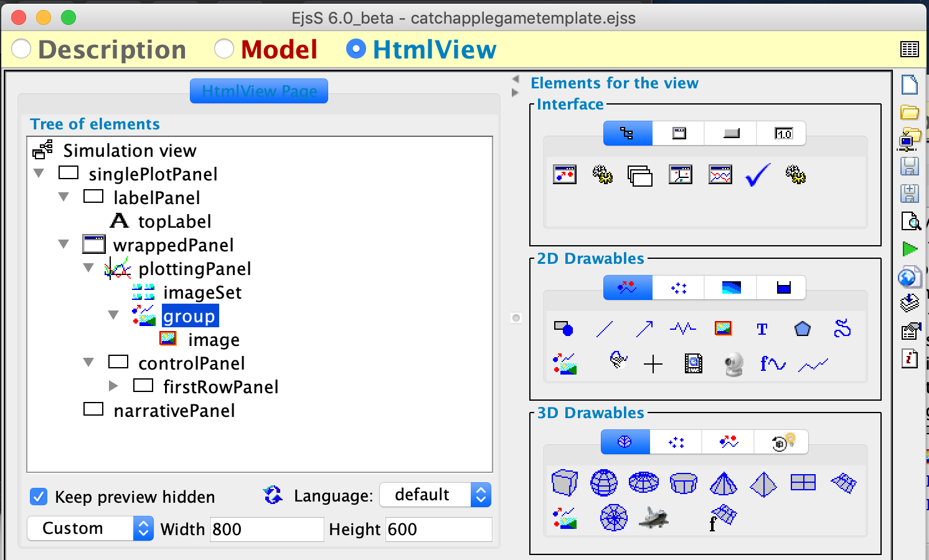Pick the 2D video element

(694, 363)
